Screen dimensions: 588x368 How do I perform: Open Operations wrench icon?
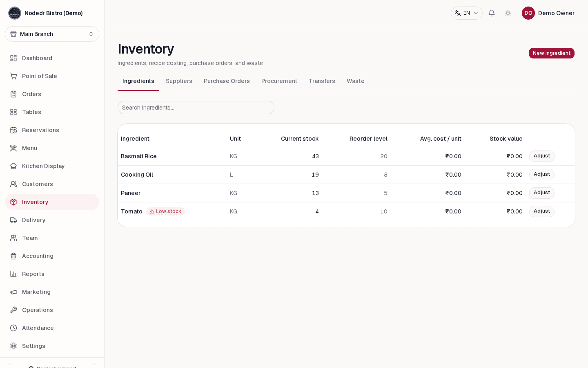click(13, 310)
